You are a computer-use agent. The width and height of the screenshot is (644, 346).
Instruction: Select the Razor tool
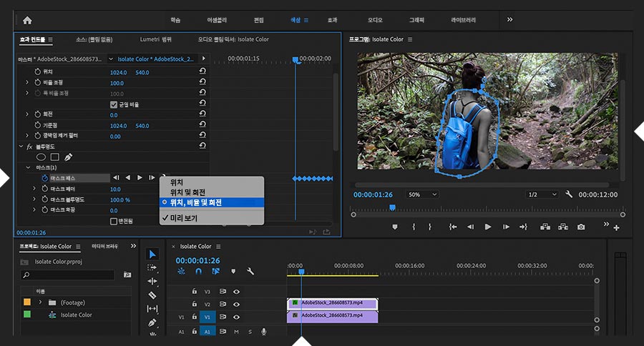[x=152, y=295]
